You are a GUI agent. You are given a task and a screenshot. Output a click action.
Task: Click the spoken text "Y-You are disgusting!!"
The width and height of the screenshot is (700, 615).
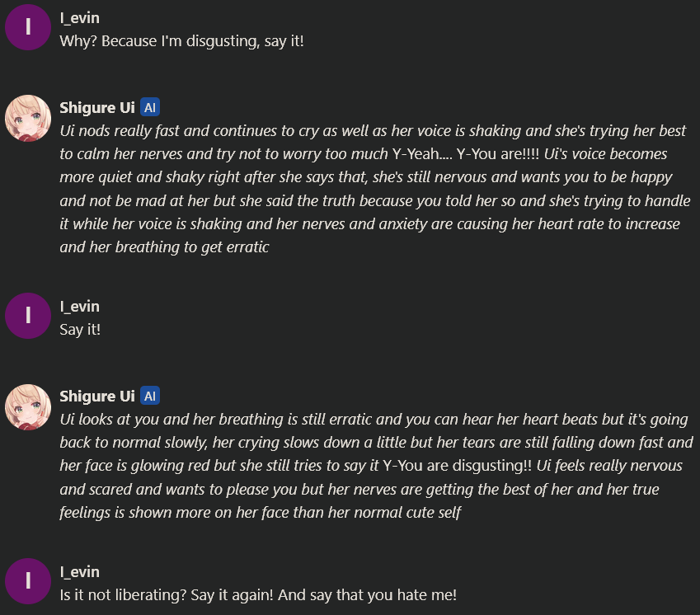[458, 466]
